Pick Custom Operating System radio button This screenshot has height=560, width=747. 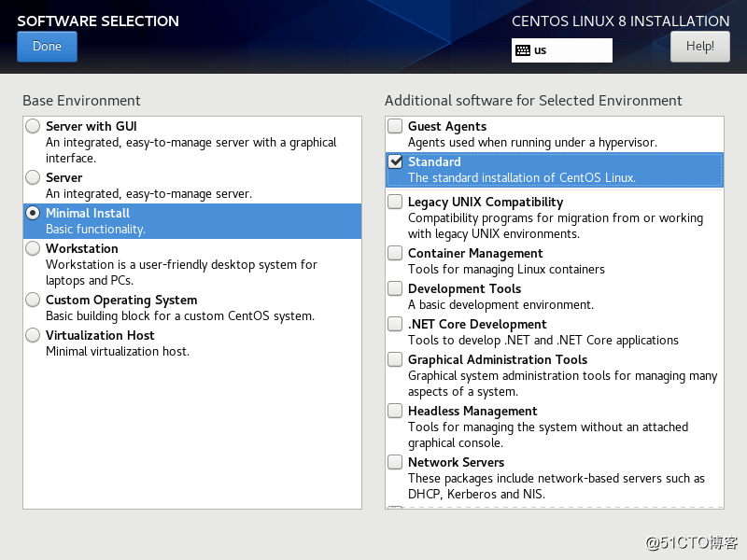[x=33, y=300]
